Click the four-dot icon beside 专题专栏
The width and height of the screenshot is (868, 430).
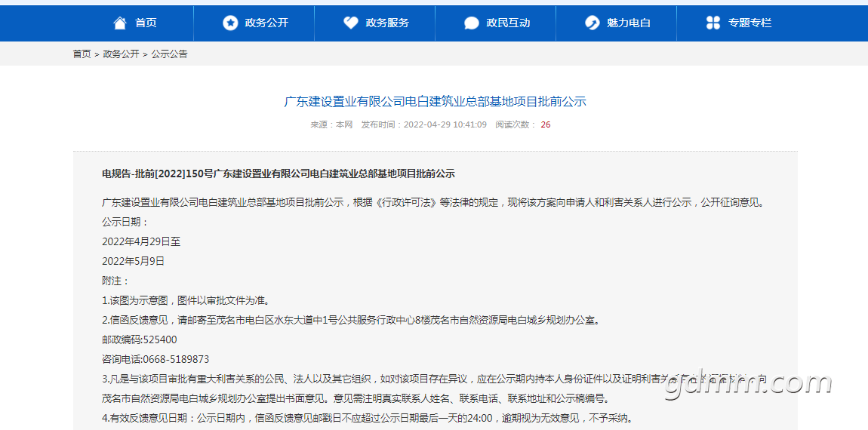[713, 23]
